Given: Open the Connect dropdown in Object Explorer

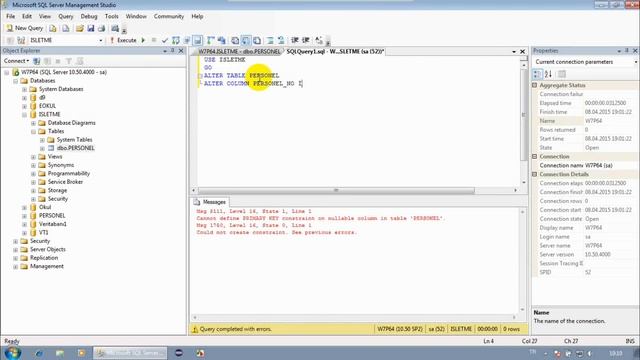Looking at the screenshot, I should 16,61.
